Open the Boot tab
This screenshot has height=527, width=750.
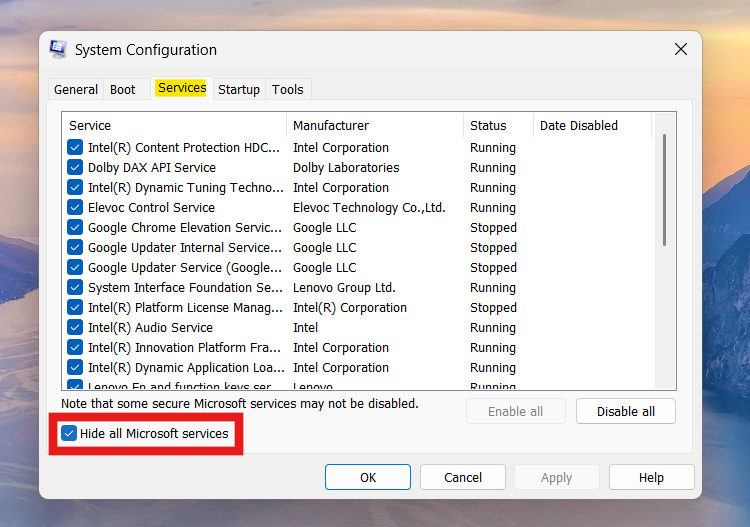click(122, 89)
